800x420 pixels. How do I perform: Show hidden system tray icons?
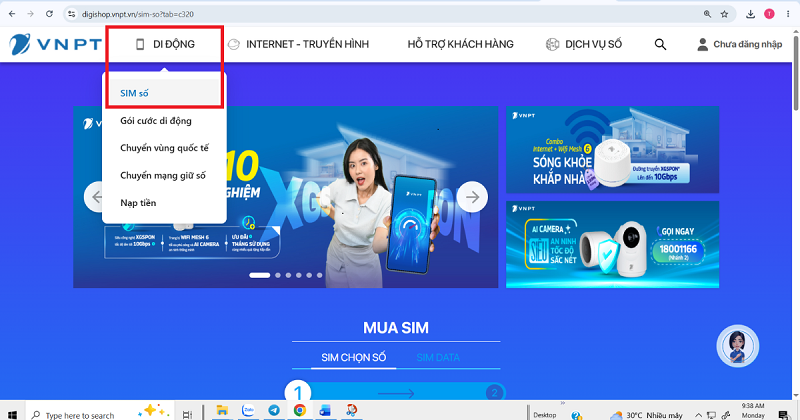pyautogui.click(x=698, y=415)
